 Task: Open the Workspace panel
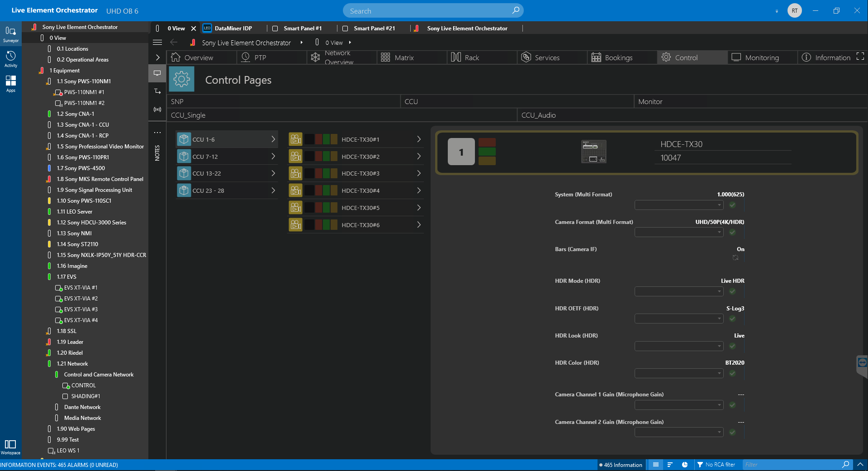coord(10,447)
